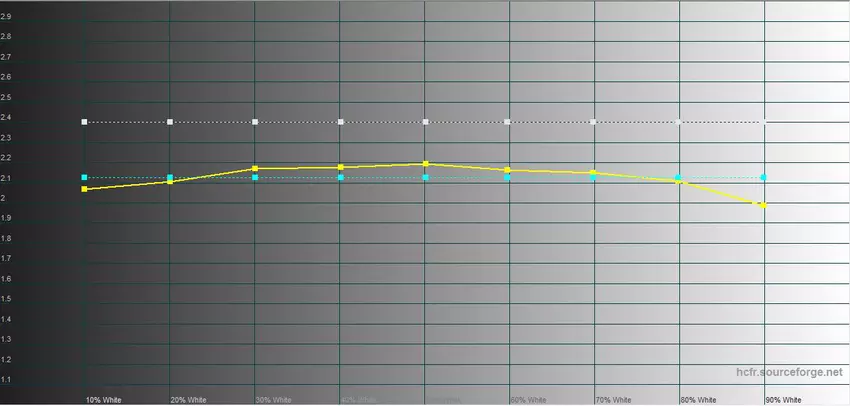
Task: Click the 2.4 value on the y-axis
Action: tap(7, 117)
